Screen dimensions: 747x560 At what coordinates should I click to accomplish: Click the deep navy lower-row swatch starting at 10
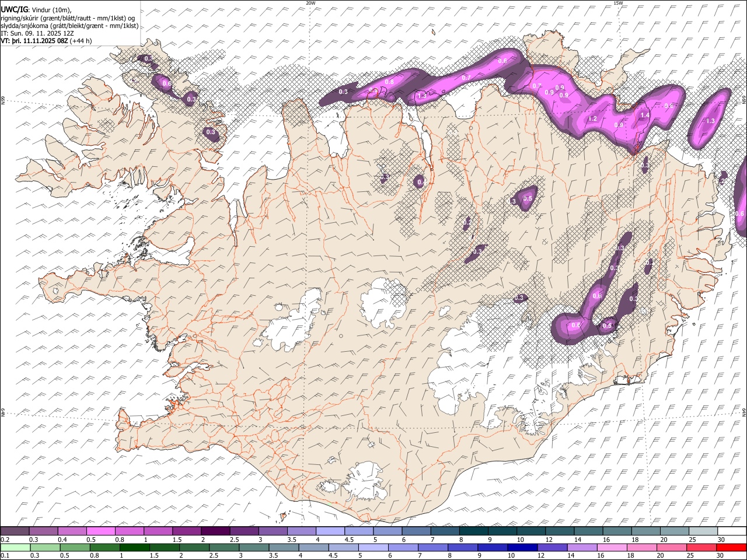522,547
